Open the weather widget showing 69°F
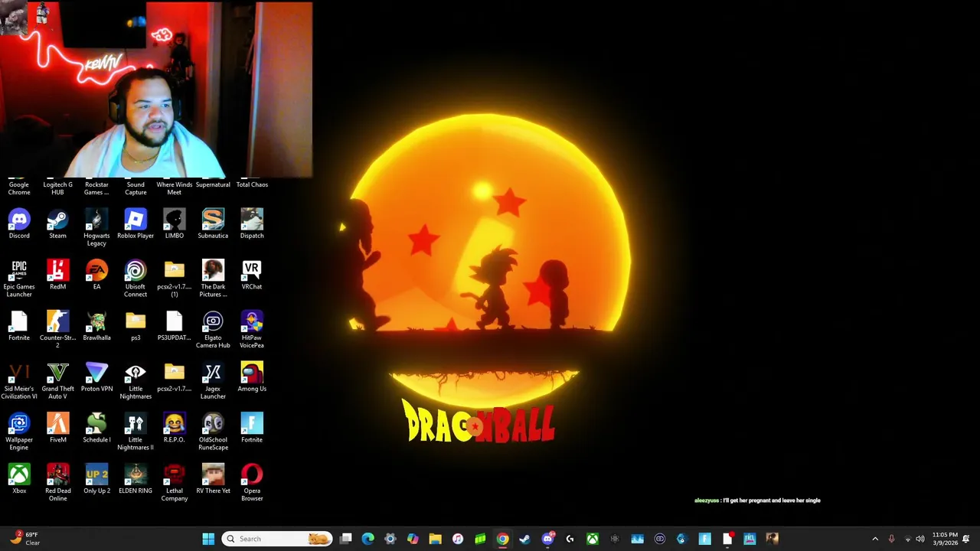This screenshot has width=980, height=551. point(24,539)
